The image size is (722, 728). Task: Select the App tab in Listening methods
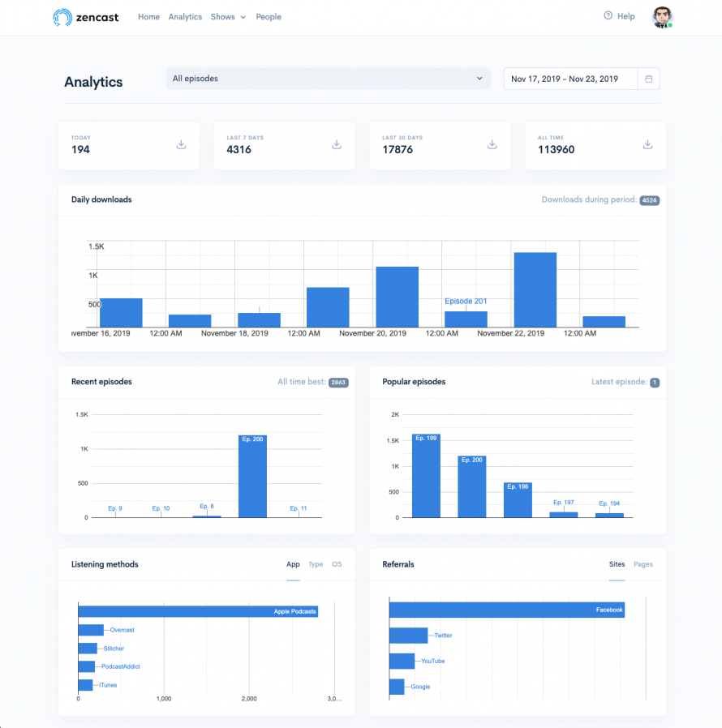(293, 564)
